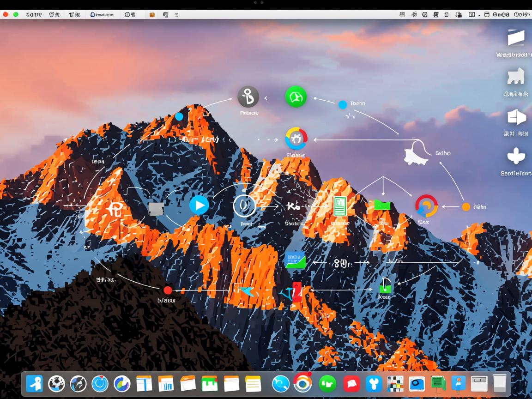Click the green circular icon atop the diagram

[x=296, y=97]
